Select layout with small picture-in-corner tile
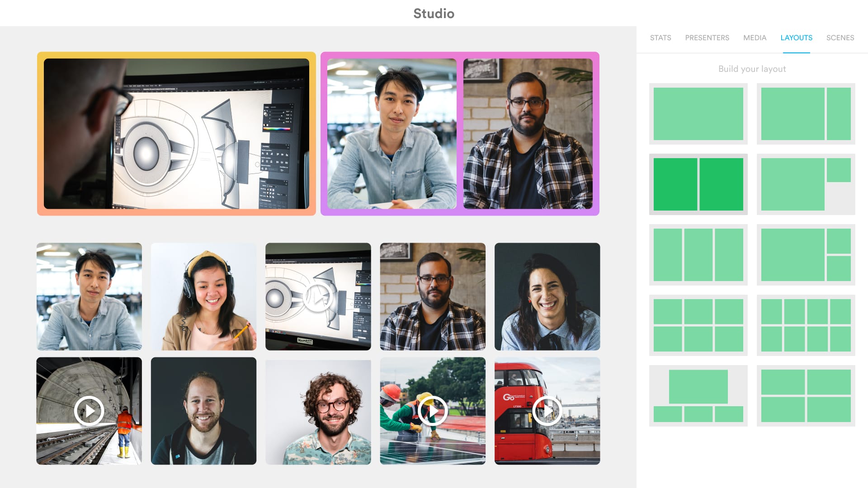This screenshot has width=868, height=488. 806,184
